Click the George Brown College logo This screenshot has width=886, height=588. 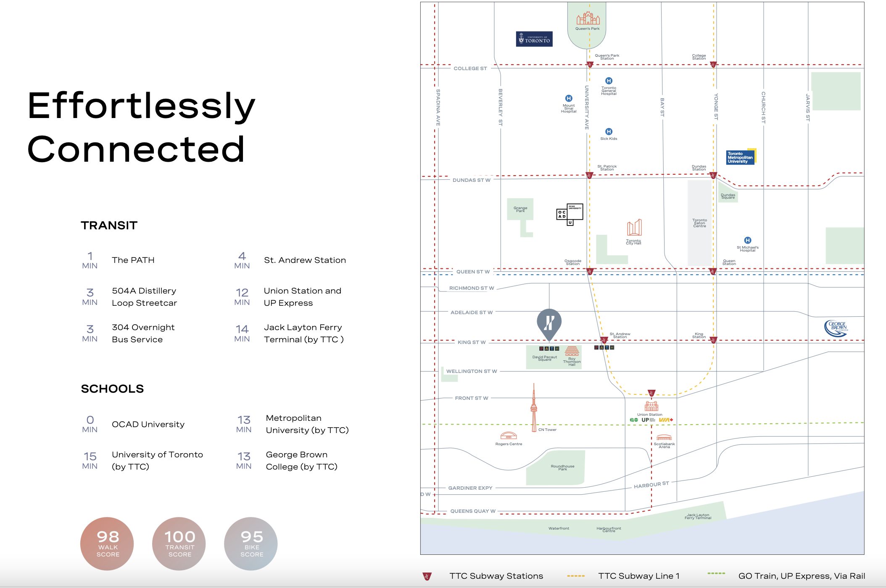point(836,328)
